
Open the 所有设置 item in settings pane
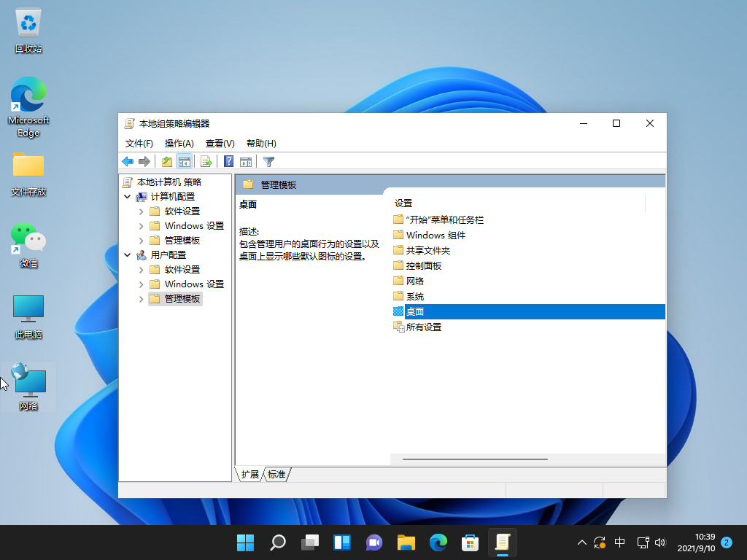423,327
